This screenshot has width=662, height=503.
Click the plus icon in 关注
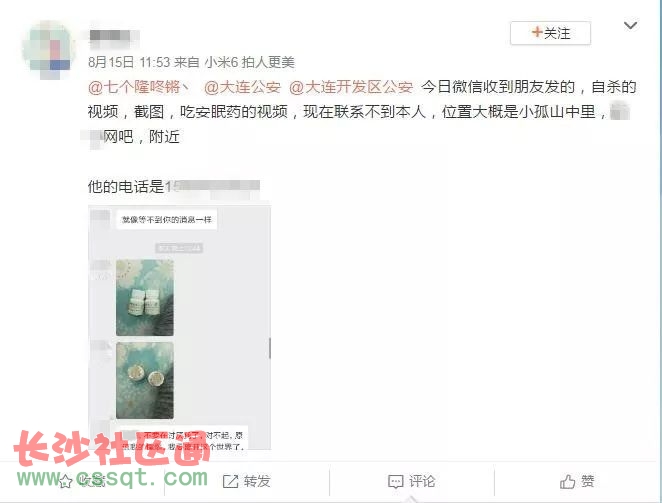(537, 32)
